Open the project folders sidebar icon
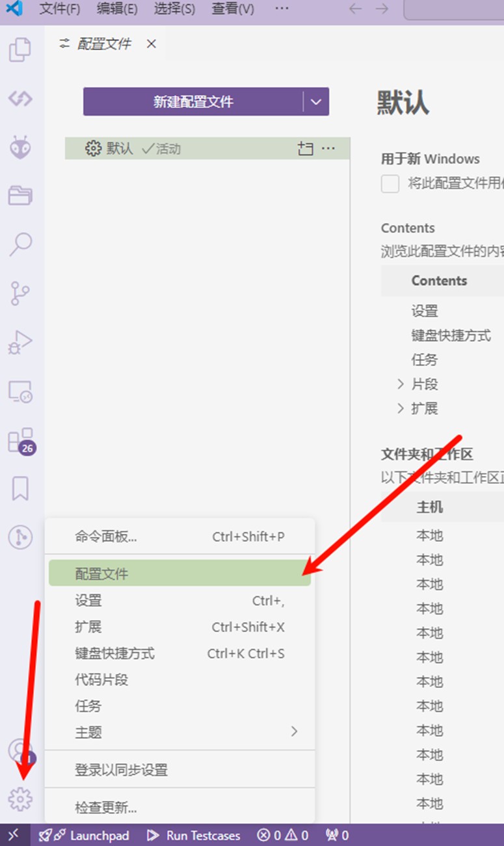 click(x=20, y=195)
